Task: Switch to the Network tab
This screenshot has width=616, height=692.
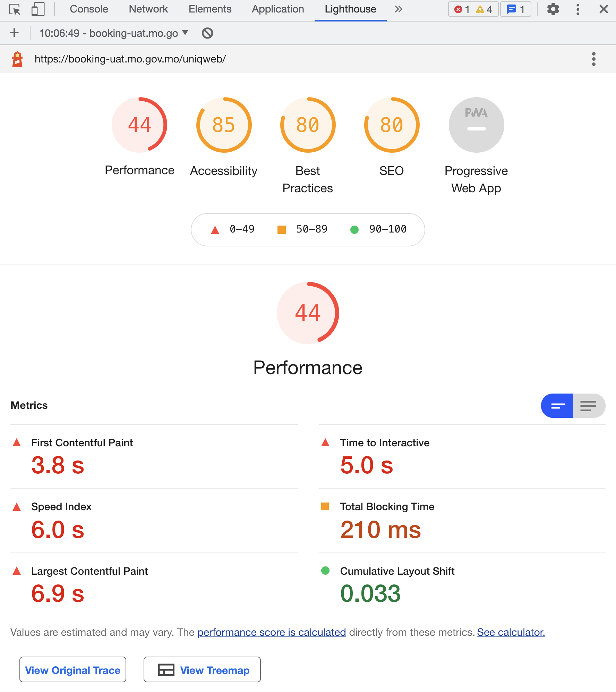Action: (148, 9)
